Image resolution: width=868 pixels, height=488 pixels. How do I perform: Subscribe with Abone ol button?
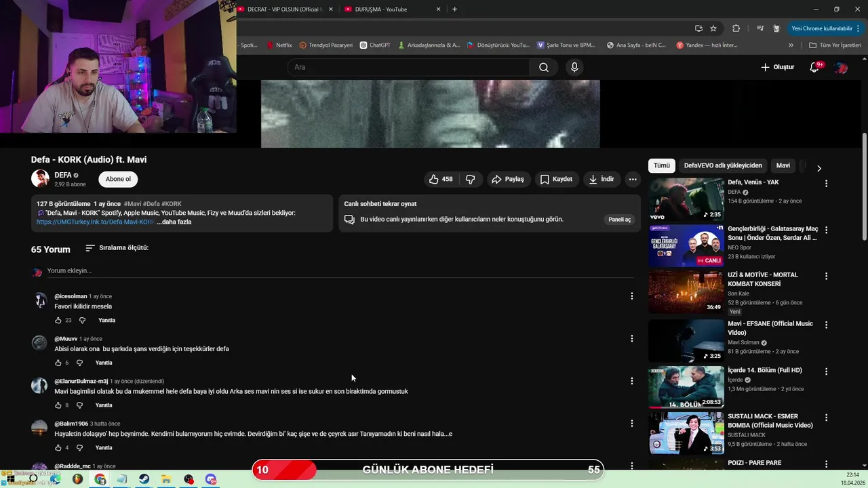(x=118, y=179)
